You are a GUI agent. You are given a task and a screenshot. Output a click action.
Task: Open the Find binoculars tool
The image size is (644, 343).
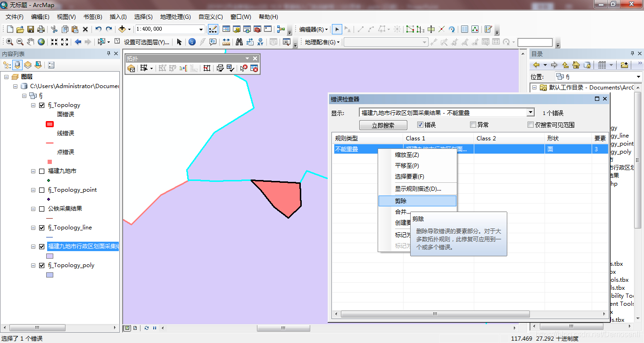click(239, 42)
